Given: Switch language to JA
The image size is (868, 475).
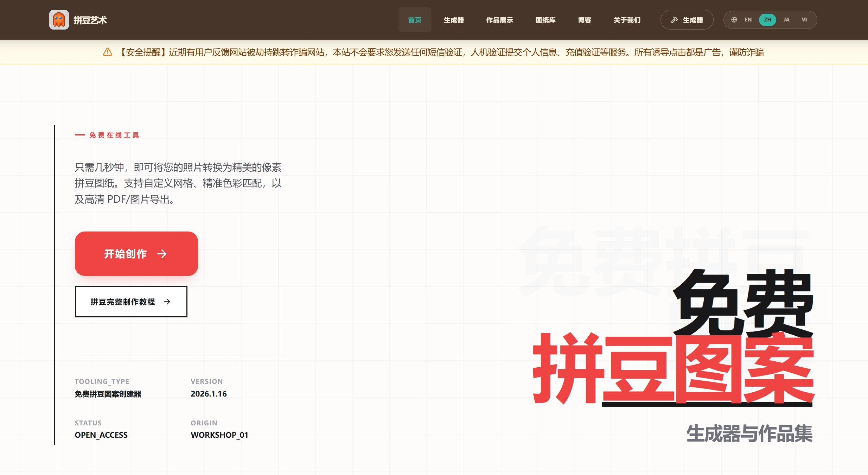Looking at the screenshot, I should pyautogui.click(x=786, y=19).
